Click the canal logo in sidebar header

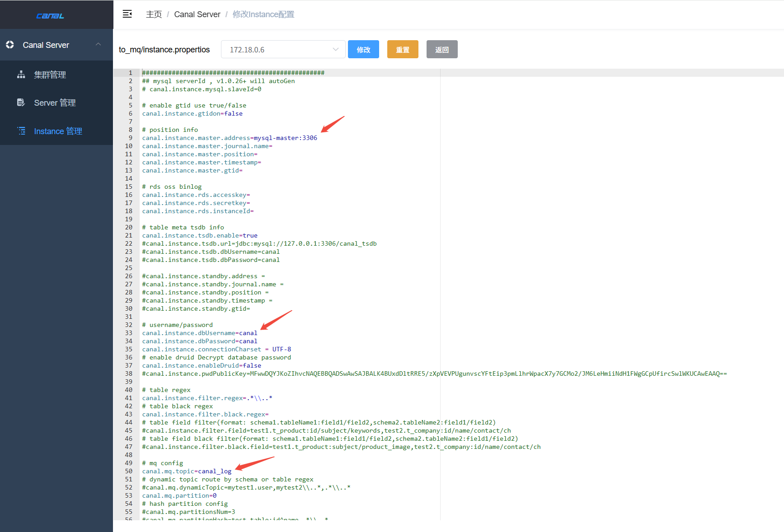[x=50, y=16]
